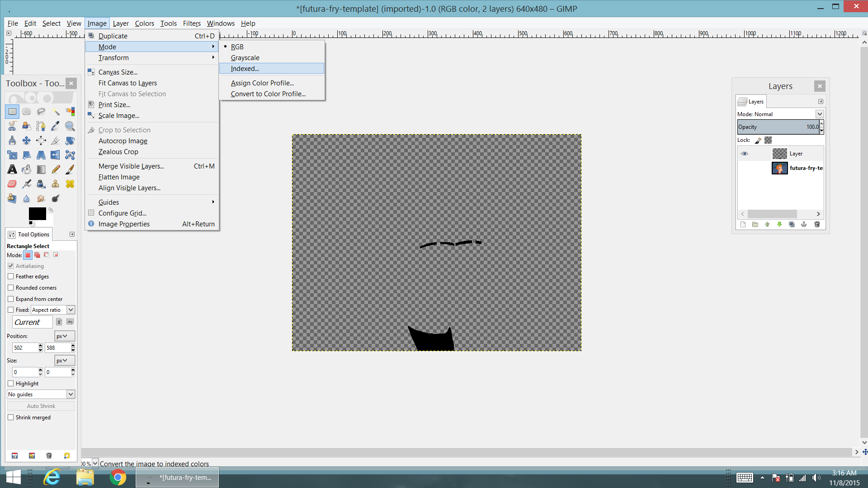Select the Select by Color tool
The image size is (868, 488).
point(70,112)
